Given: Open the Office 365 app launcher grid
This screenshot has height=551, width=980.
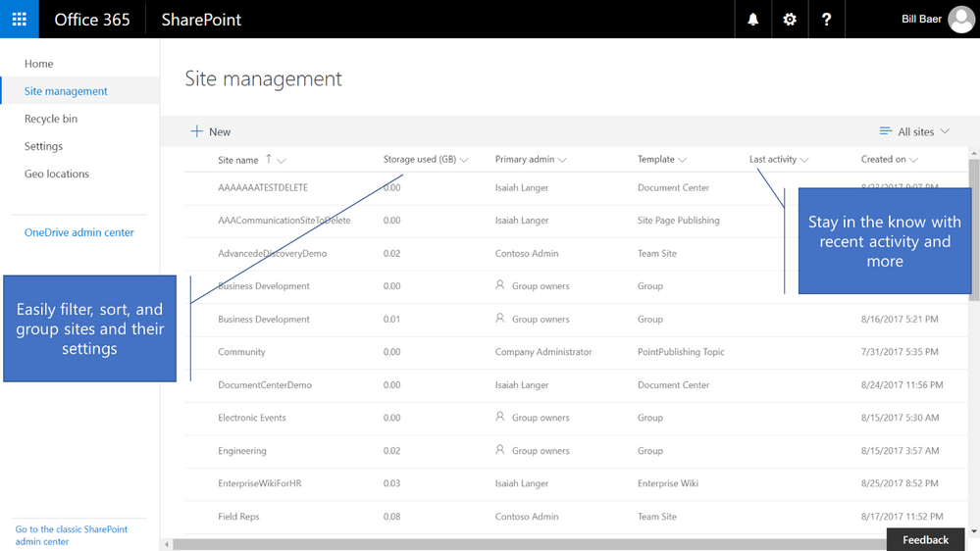Looking at the screenshot, I should point(20,20).
